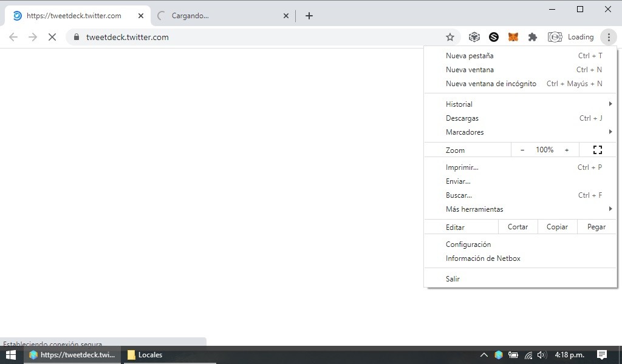Increase zoom with plus button
622x364 pixels.
pos(567,150)
